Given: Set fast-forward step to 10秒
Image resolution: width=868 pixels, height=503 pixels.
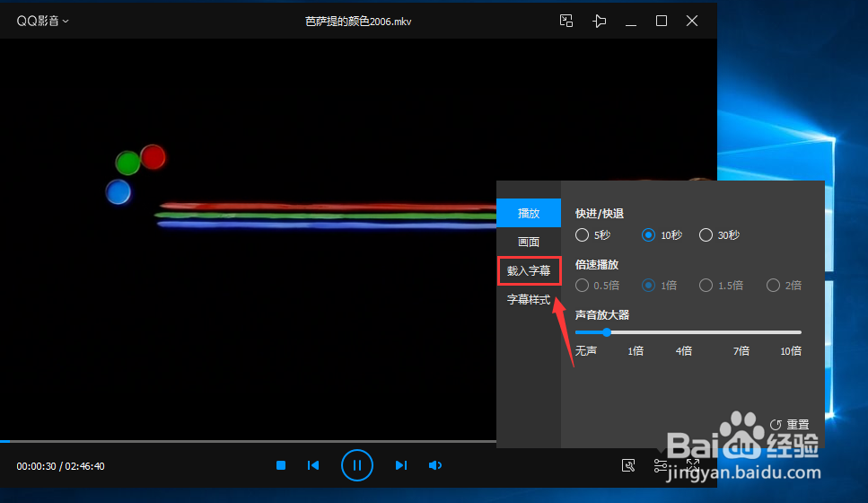Looking at the screenshot, I should (662, 234).
